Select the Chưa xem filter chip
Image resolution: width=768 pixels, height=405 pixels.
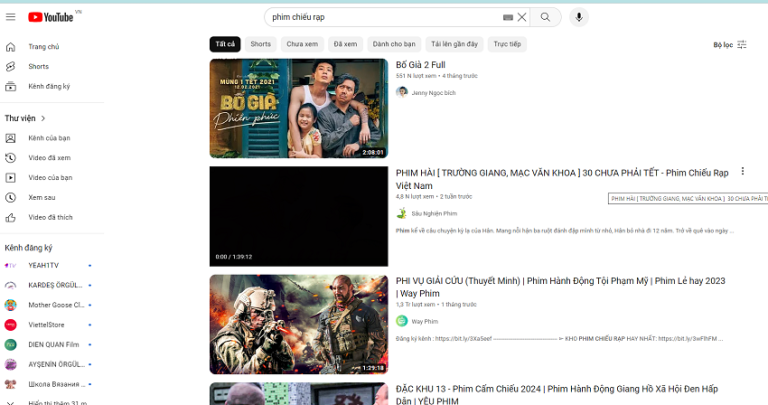coord(302,44)
